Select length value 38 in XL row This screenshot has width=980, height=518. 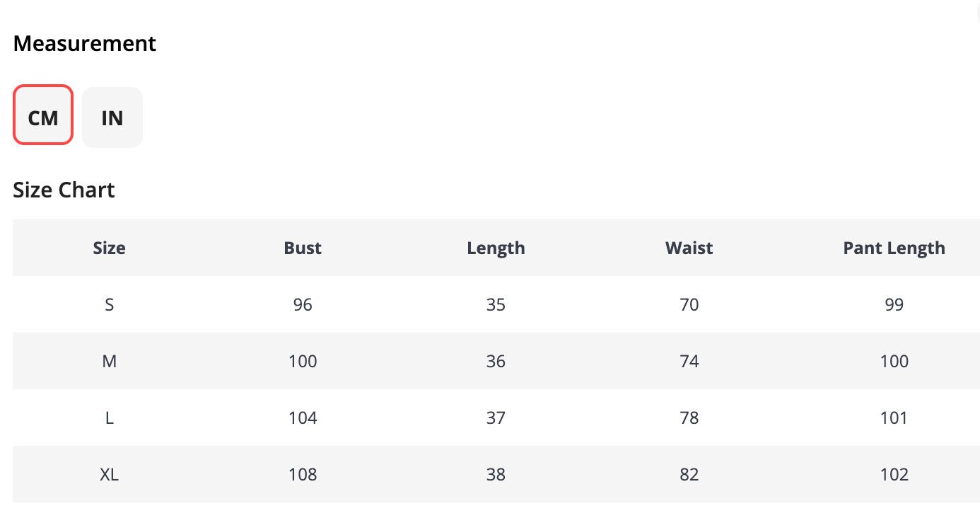coord(496,475)
